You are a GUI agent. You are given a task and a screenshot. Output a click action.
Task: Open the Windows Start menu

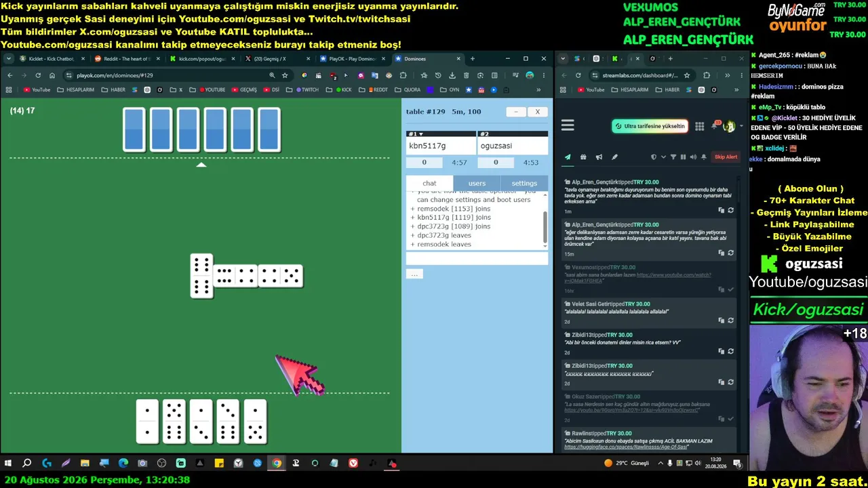8,464
